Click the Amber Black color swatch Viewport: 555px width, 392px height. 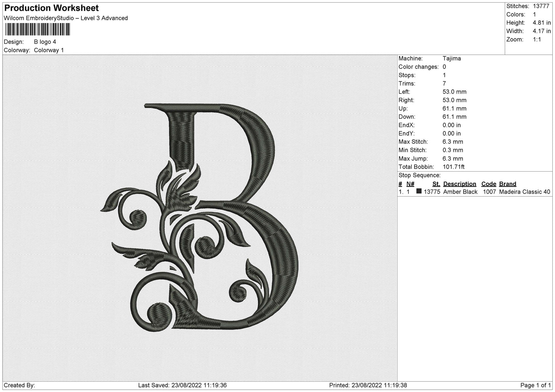(419, 191)
